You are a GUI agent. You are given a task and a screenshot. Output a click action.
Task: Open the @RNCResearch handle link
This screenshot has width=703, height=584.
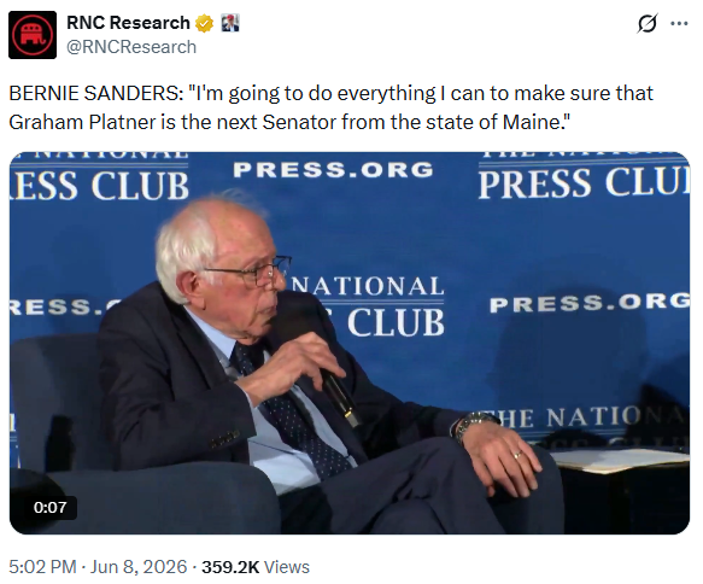tap(131, 47)
